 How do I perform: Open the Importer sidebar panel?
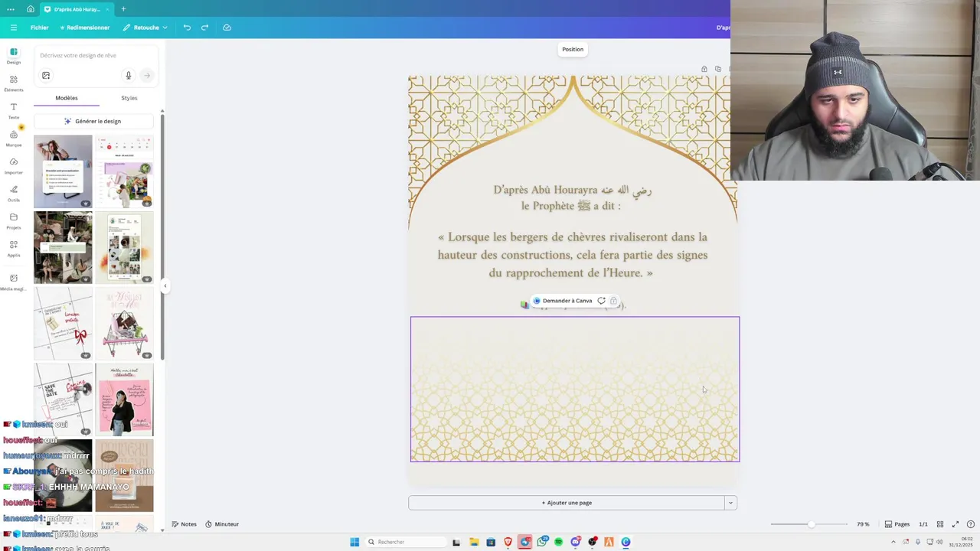point(14,166)
